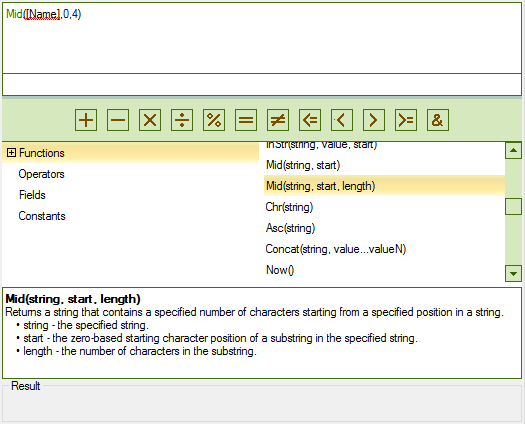The image size is (525, 424).
Task: Click the function description panel
Action: pos(262,333)
